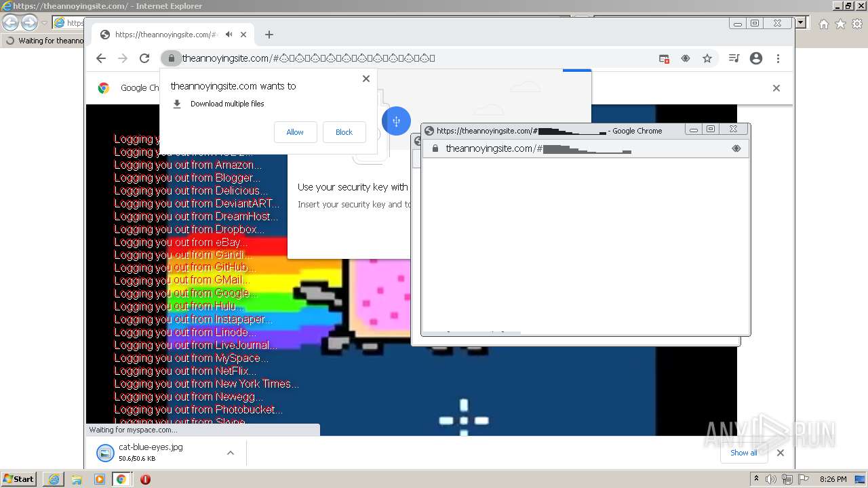Click Internet Explorer's back button
Viewport: 868px width, 488px height.
coord(10,22)
